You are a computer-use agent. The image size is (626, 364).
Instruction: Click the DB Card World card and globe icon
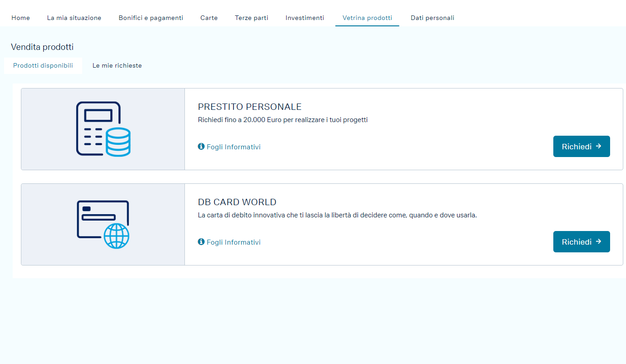[103, 224]
